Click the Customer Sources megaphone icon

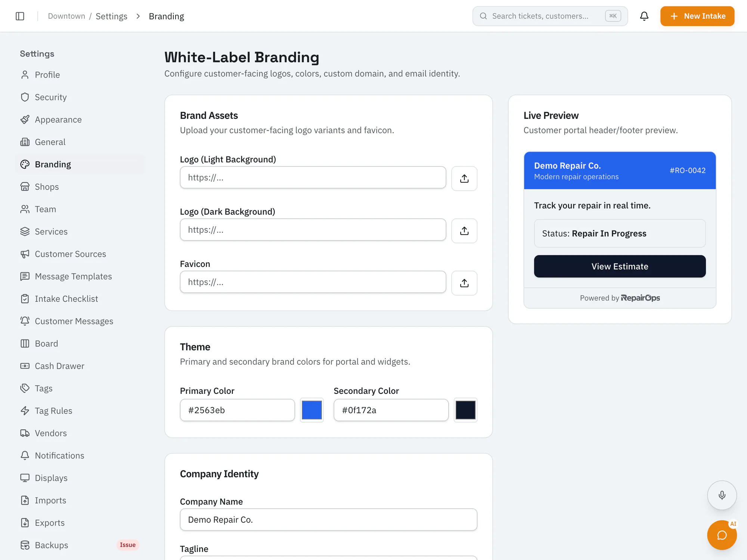(25, 254)
